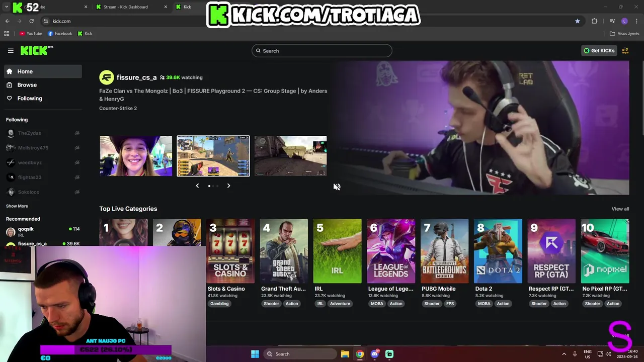Open weedboyz channel in Following list
This screenshot has height=362, width=644.
30,162
